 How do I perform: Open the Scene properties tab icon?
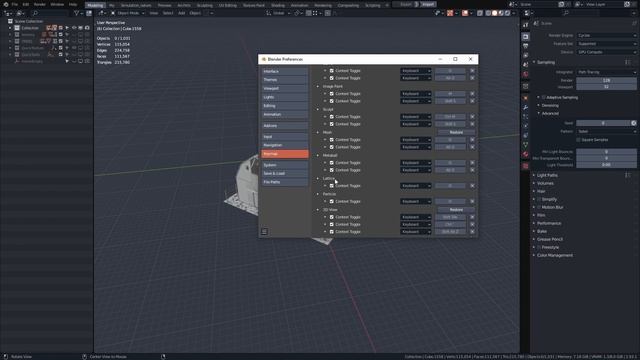pos(525,64)
